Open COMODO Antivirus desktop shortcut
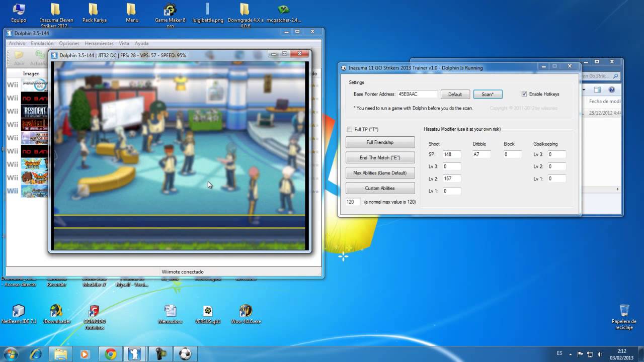Image resolution: width=644 pixels, height=362 pixels. pos(94,317)
